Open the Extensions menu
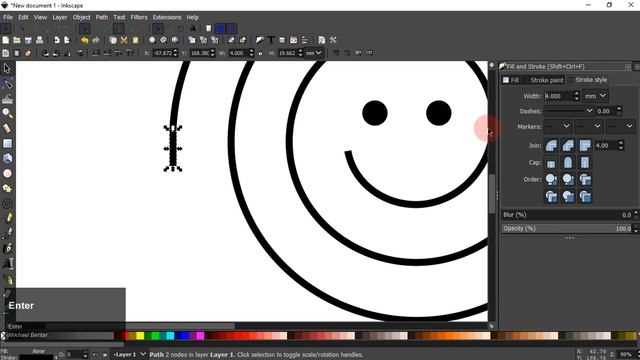This screenshot has width=640, height=360. 167,17
